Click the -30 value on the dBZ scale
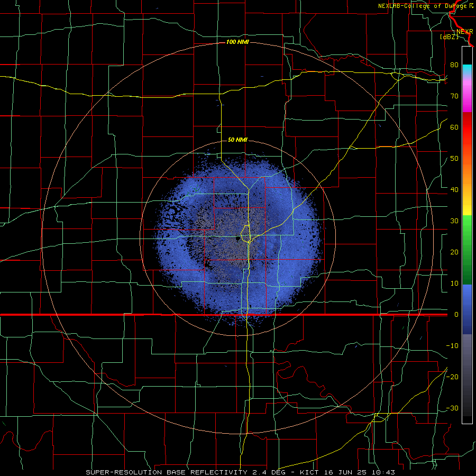This screenshot has width=476, height=476. (x=452, y=408)
